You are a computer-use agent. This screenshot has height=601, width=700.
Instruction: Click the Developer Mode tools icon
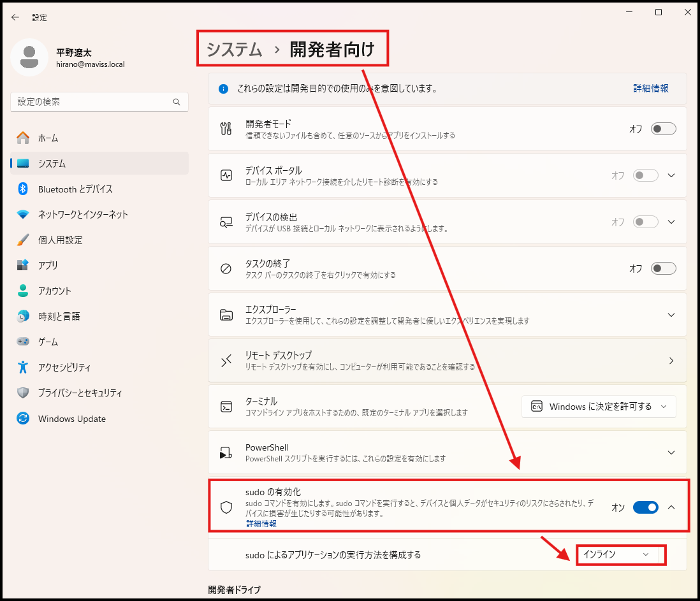pyautogui.click(x=226, y=129)
